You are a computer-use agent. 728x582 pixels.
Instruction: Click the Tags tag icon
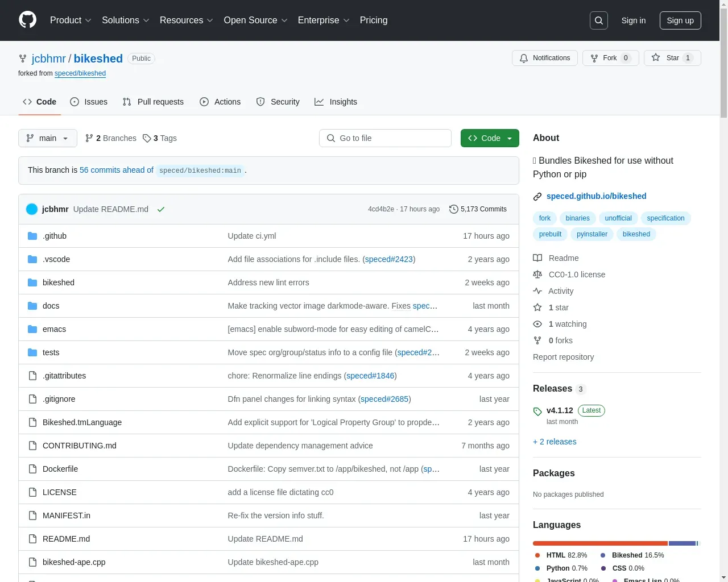point(147,138)
